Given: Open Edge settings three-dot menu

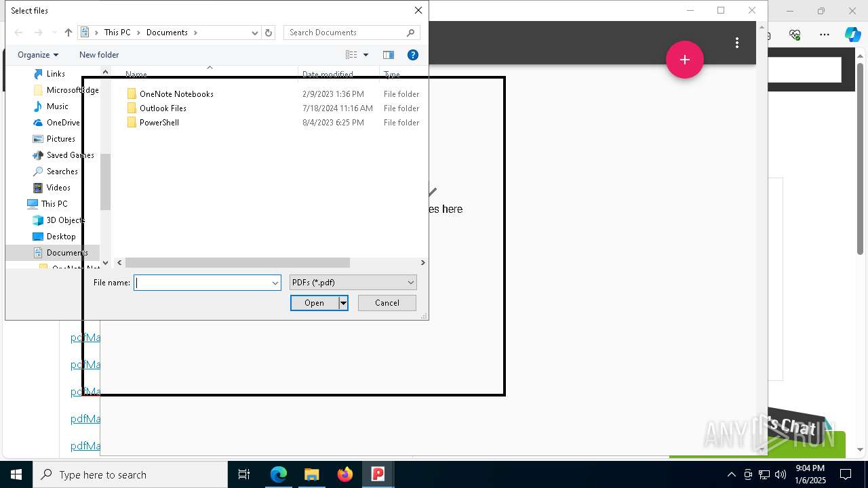Looking at the screenshot, I should tap(825, 35).
